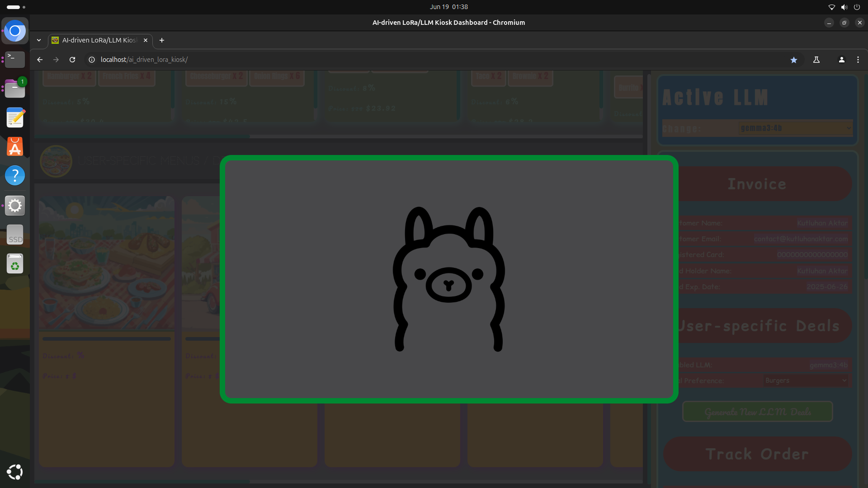Click the User-specific Deals button
Screen dimensions: 868x488
click(757, 326)
